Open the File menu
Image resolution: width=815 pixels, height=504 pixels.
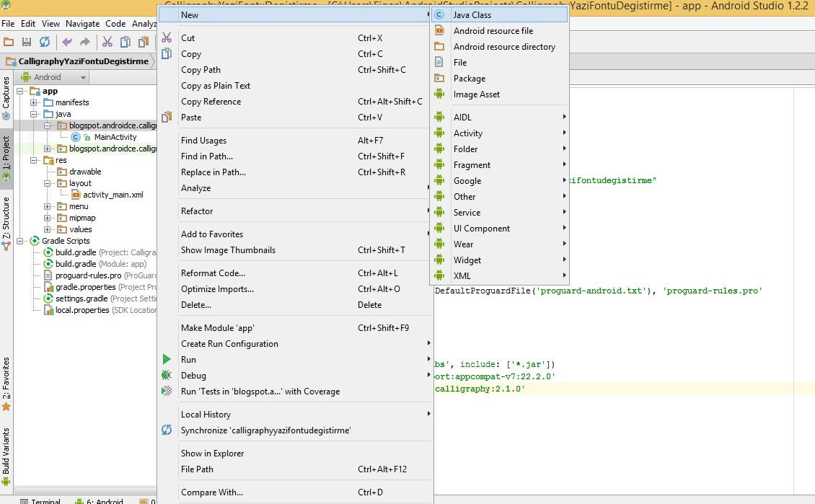tap(8, 24)
